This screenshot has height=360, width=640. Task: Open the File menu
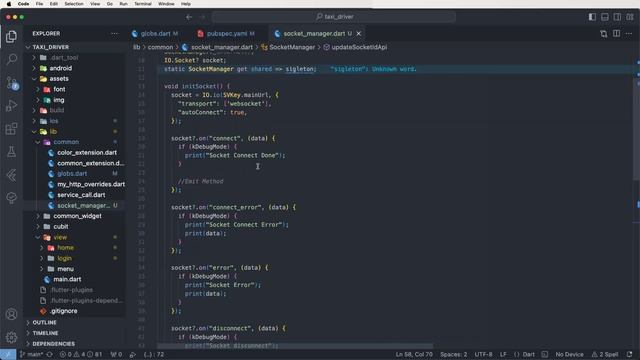tap(39, 4)
